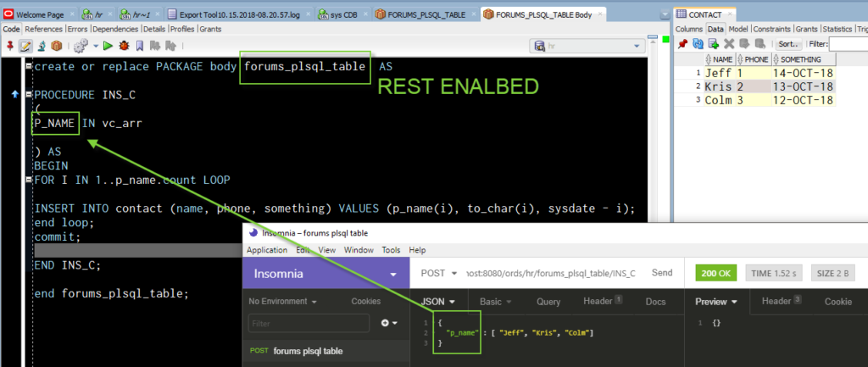This screenshot has height=367, width=868.
Task: Click the Run (green play) icon
Action: (108, 46)
